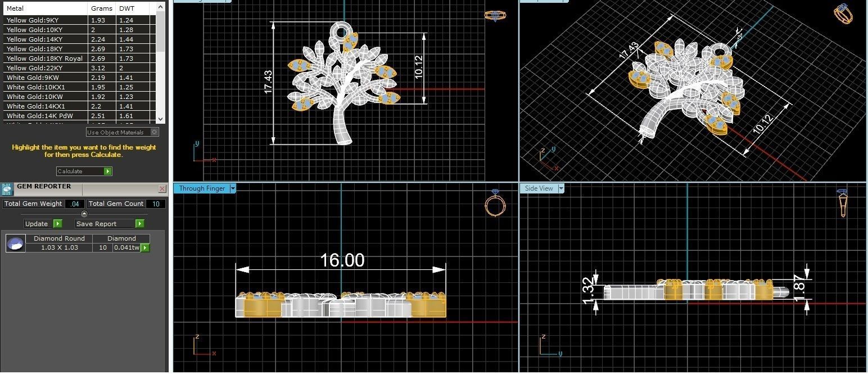Viewport: 868px width, 374px height.
Task: Click the Side View viewport ring icon
Action: [843, 203]
